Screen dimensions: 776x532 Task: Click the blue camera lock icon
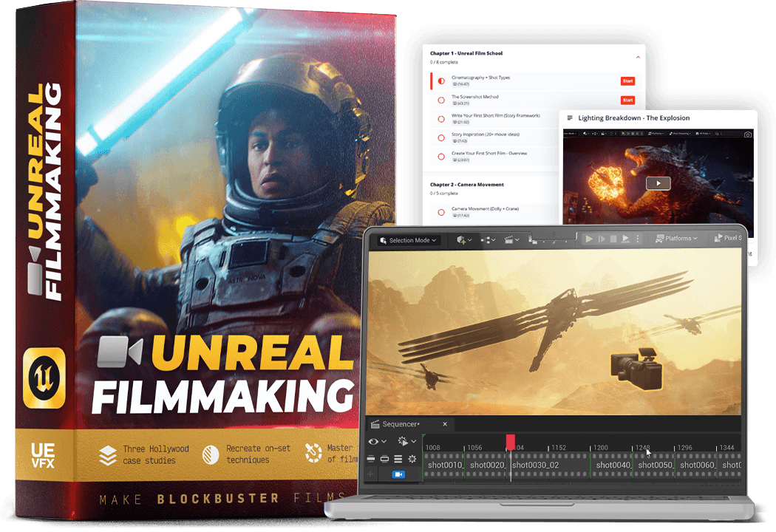tap(398, 474)
